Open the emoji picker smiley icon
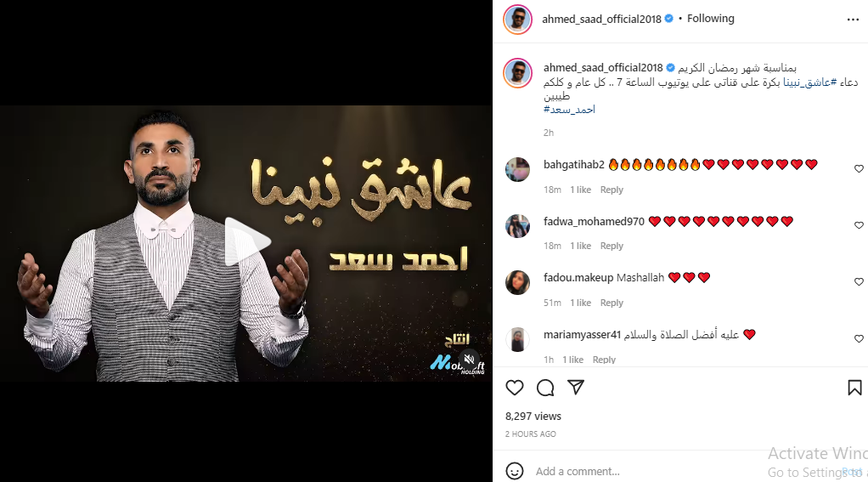The height and width of the screenshot is (482, 868). pos(515,471)
